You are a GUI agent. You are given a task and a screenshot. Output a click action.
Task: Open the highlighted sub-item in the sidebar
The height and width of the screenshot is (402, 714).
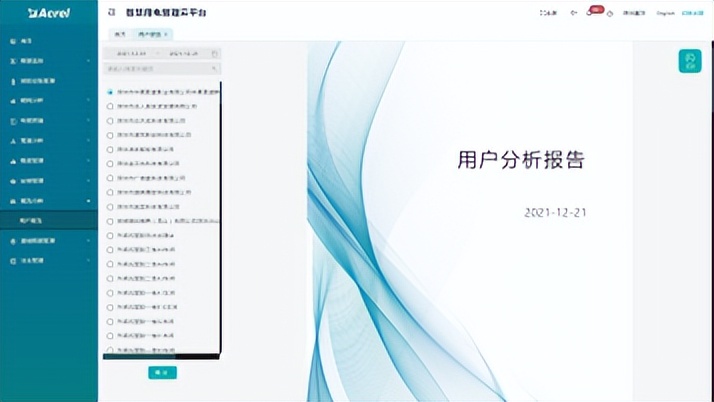[x=49, y=221]
